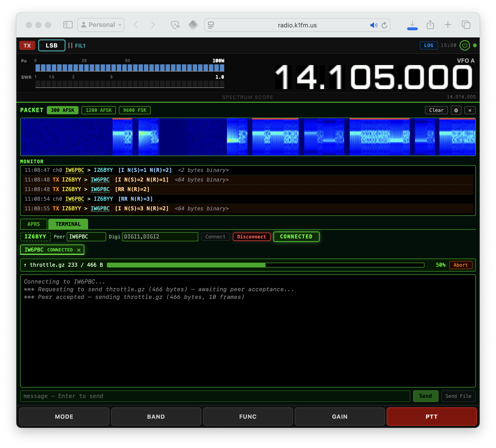Image resolution: width=496 pixels, height=448 pixels.
Task: Go forward with the browser forward arrow
Action: [x=153, y=25]
